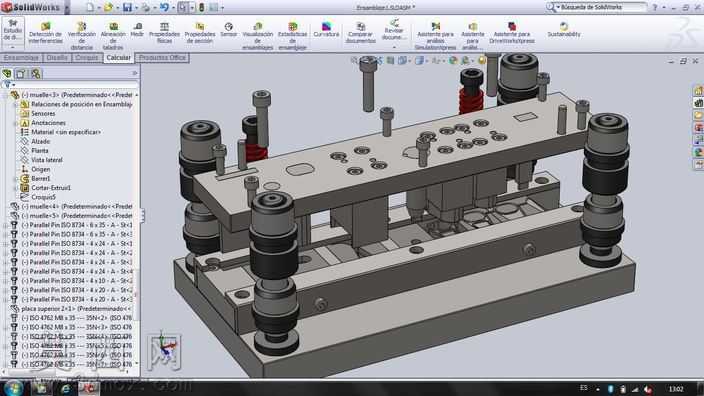Select the Origen item
Screen dimensions: 704x396
(40, 169)
